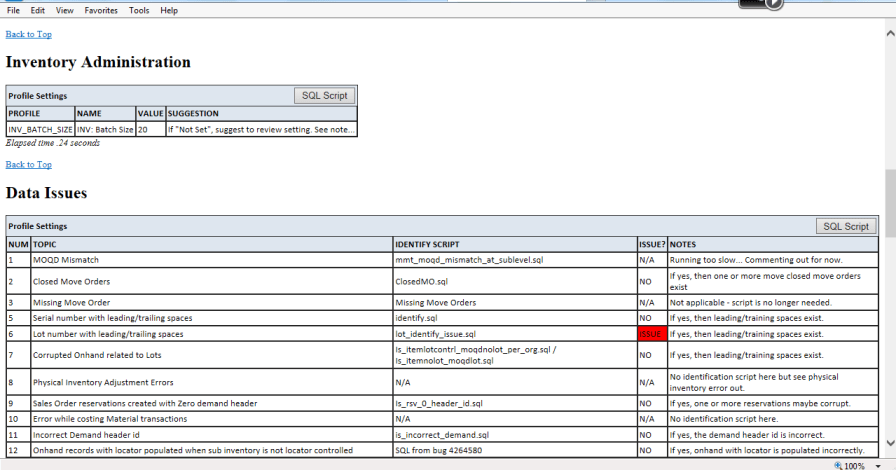Select Running too slow note cell
Viewport: 896px width, 470px height.
click(x=773, y=260)
